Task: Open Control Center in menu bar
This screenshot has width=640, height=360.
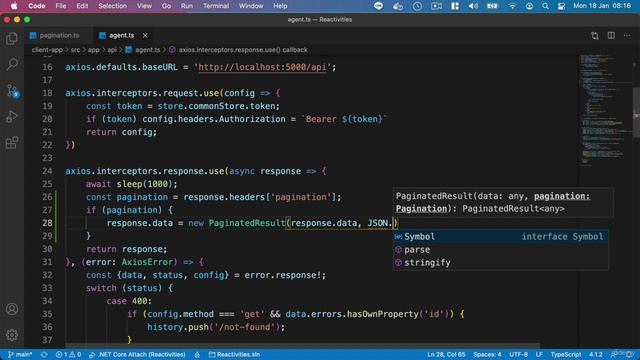Action: point(561,6)
